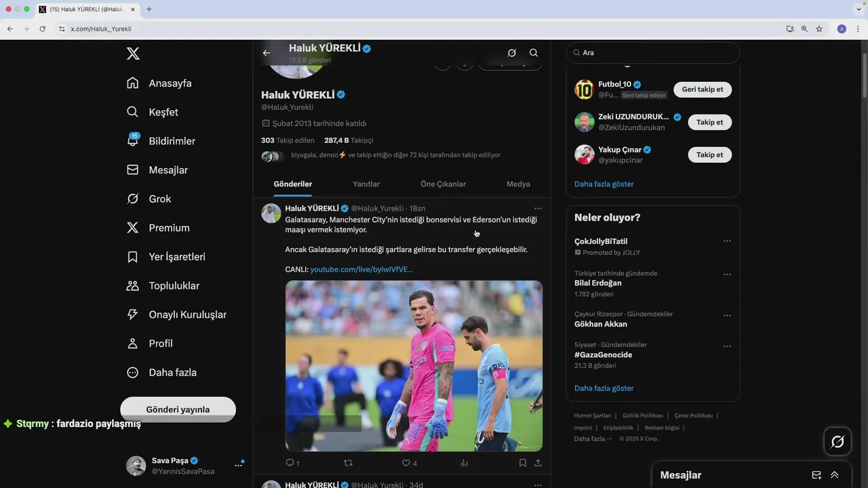Open Yer İşaretleri bookmarks
868x488 pixels.
pyautogui.click(x=166, y=257)
